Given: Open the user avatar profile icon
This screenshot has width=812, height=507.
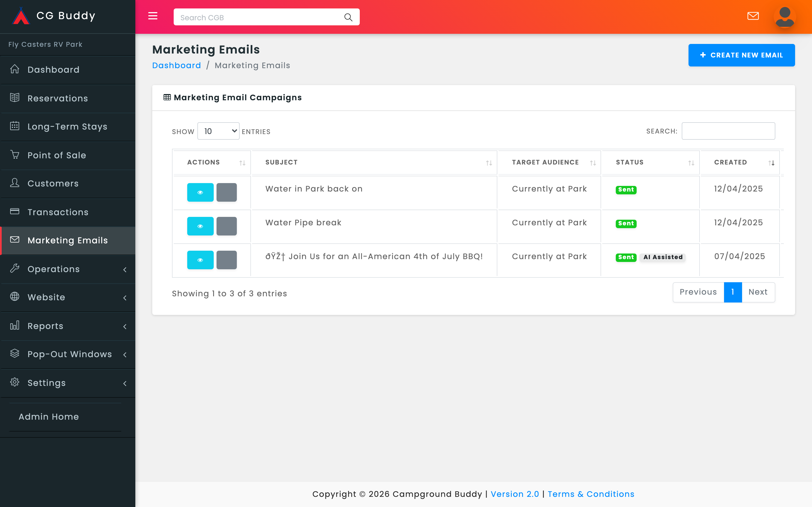Looking at the screenshot, I should click(x=784, y=17).
